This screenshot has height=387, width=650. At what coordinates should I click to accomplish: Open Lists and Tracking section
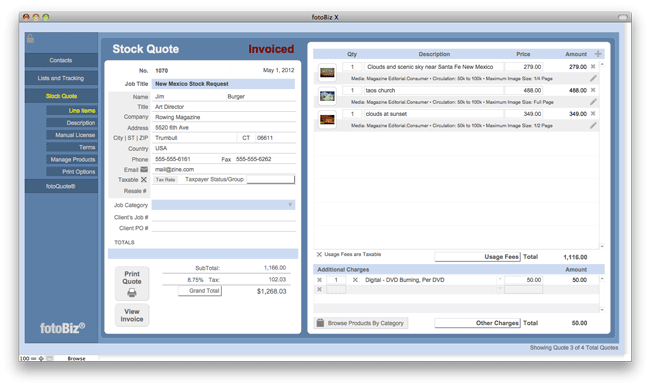pyautogui.click(x=61, y=78)
